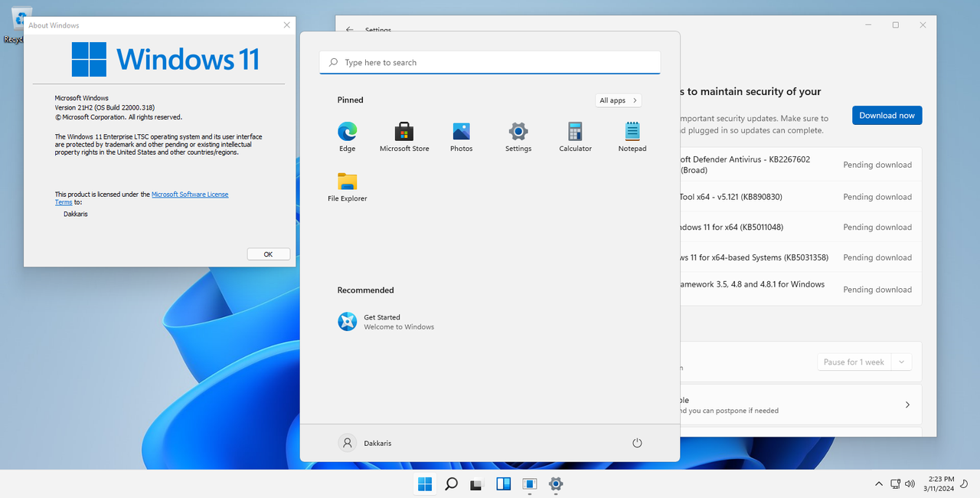980x498 pixels.
Task: Switch to the Settings gear taskbar item
Action: [556, 484]
